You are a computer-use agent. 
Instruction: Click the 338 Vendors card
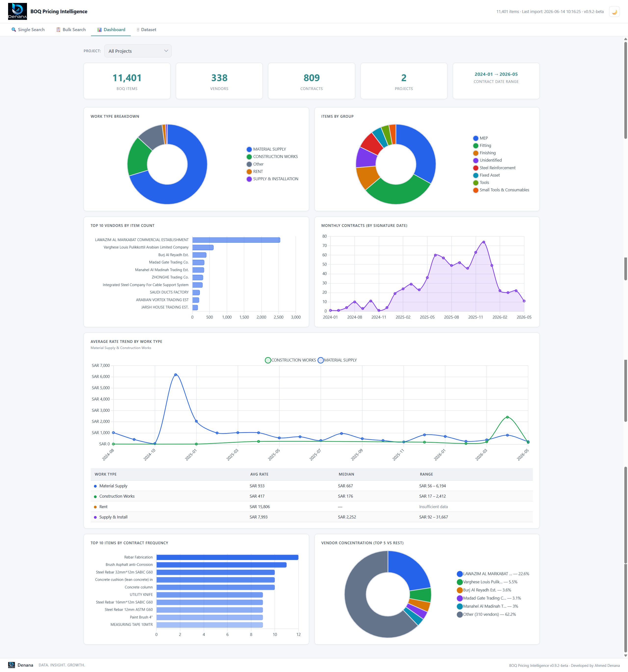pos(219,81)
